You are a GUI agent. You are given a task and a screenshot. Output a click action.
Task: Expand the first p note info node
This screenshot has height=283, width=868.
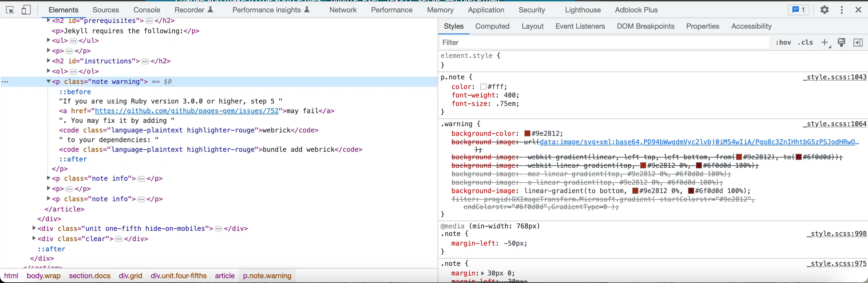click(x=49, y=178)
